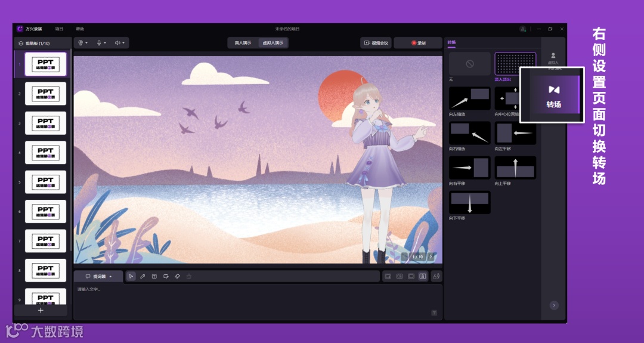Image resolution: width=644 pixels, height=343 pixels.
Task: Select the 向下平移 transition
Action: pos(470,202)
